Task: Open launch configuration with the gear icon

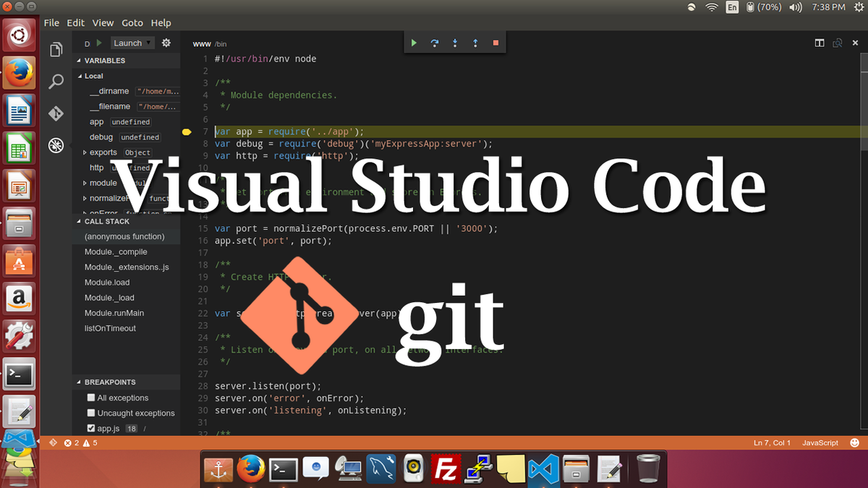Action: click(x=166, y=43)
